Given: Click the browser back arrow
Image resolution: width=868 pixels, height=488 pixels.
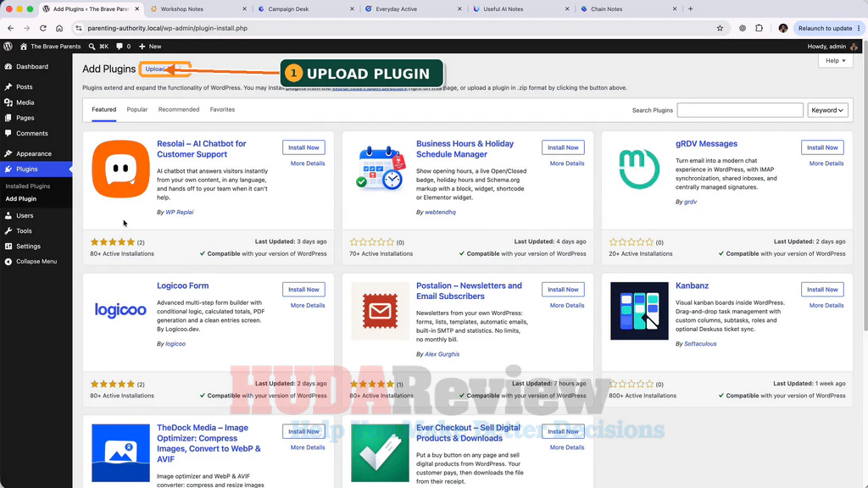Looking at the screenshot, I should [x=10, y=28].
